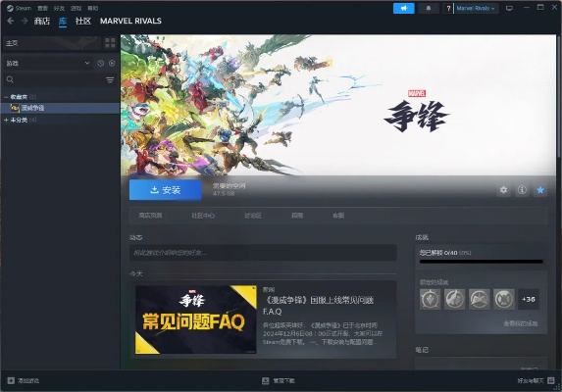Open advanced filter options icon
The width and height of the screenshot is (562, 392).
110,79
